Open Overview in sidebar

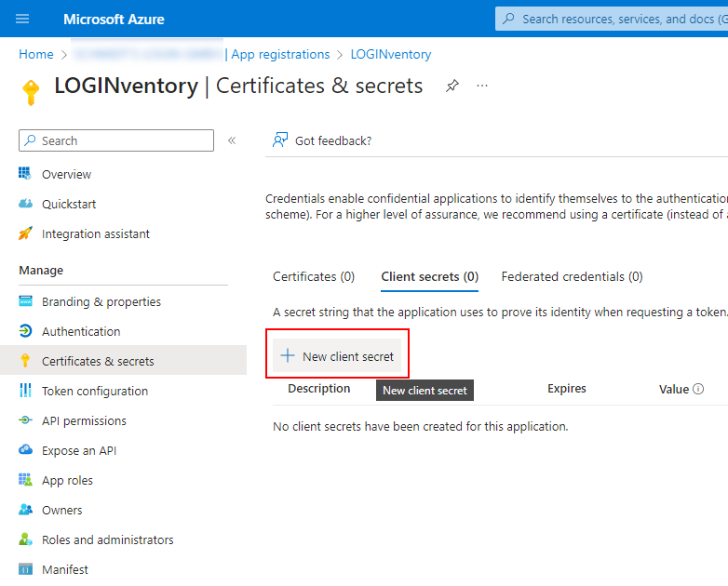[x=66, y=175]
